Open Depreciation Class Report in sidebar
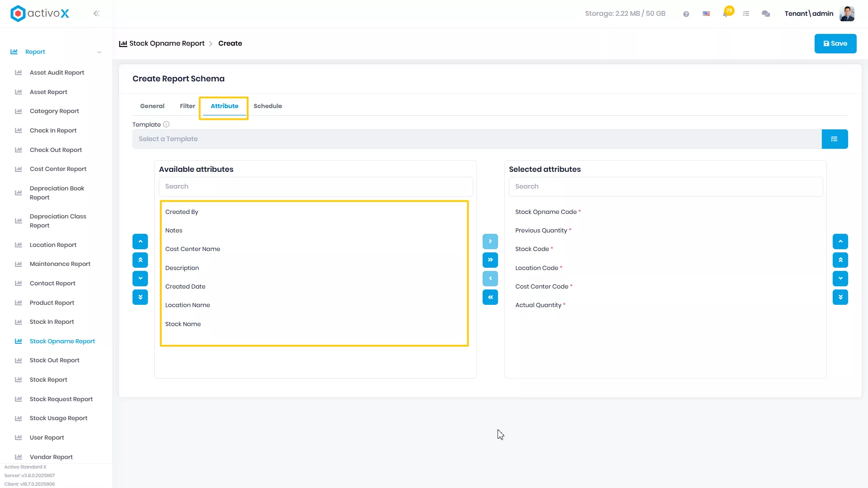Viewport: 868px width, 488px height. [x=58, y=221]
